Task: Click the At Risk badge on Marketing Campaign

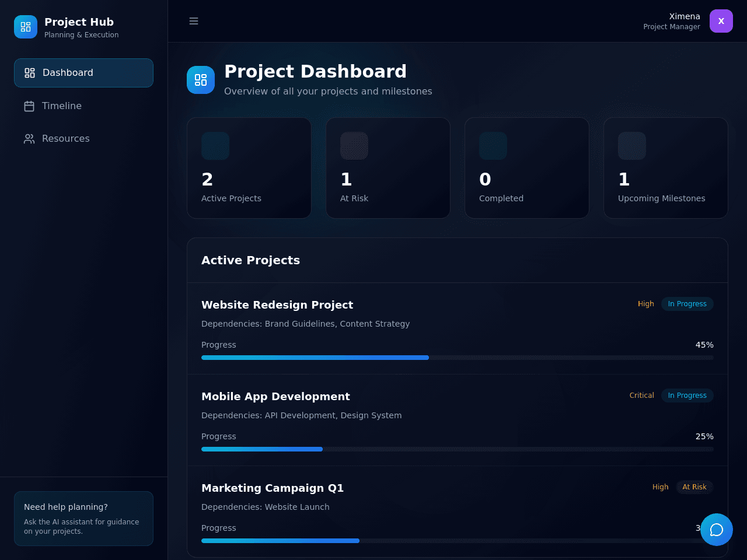Action: (x=694, y=487)
